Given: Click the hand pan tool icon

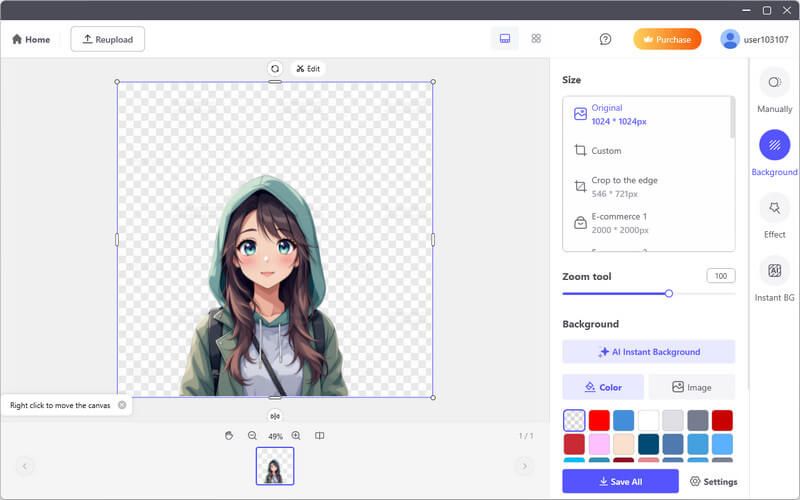Looking at the screenshot, I should [x=229, y=436].
